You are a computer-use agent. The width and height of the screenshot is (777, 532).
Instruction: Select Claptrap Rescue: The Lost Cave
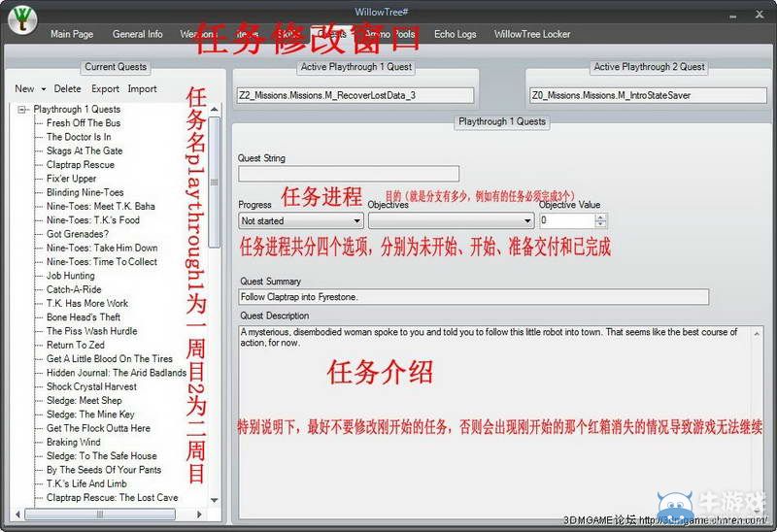pos(112,497)
